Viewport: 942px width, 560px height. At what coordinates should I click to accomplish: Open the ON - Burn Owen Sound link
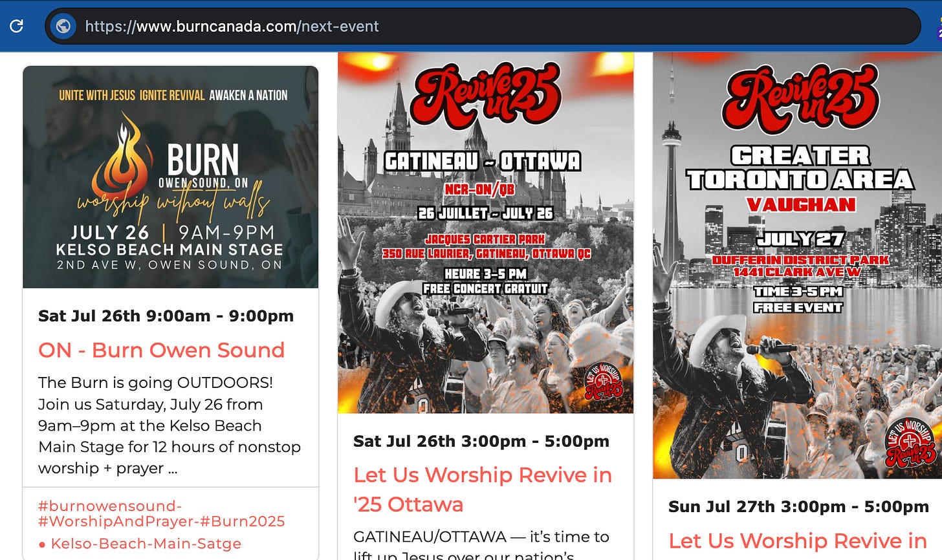point(161,350)
